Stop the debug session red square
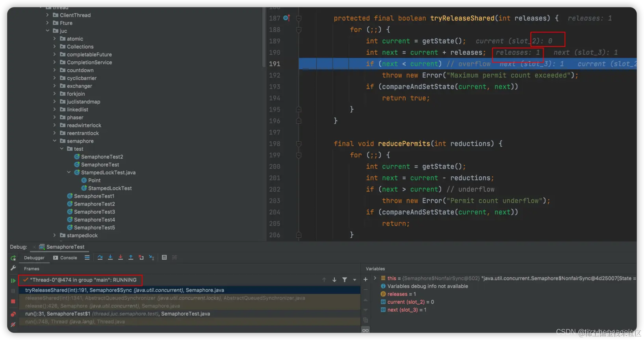Viewport: 644px width, 340px height. point(13,301)
